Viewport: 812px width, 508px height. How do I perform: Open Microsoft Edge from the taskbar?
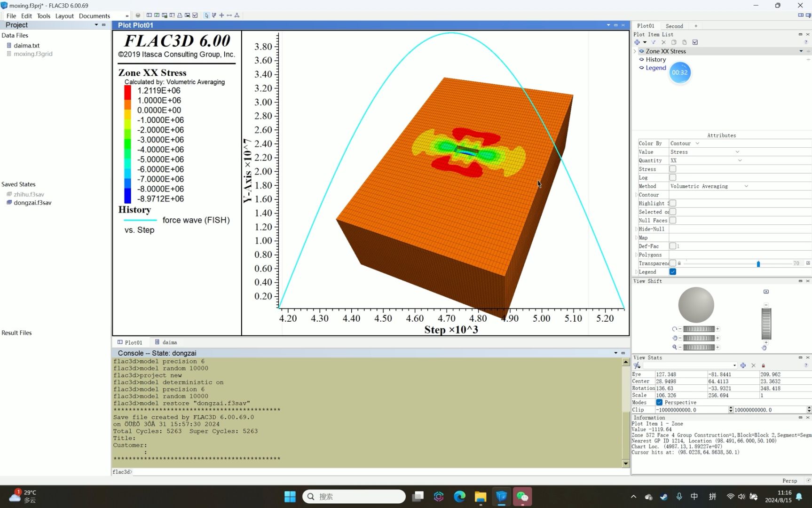(x=459, y=497)
